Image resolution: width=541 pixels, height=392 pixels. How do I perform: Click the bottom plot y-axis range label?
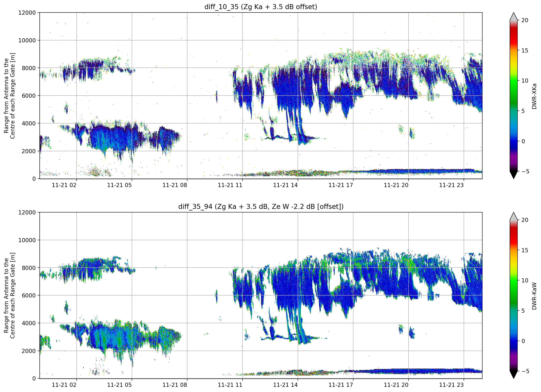point(9,295)
